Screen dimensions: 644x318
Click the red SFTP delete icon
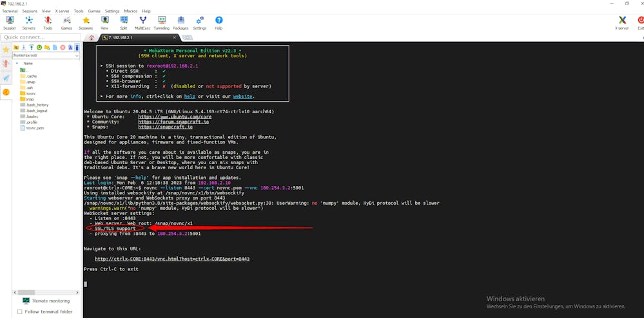click(63, 48)
